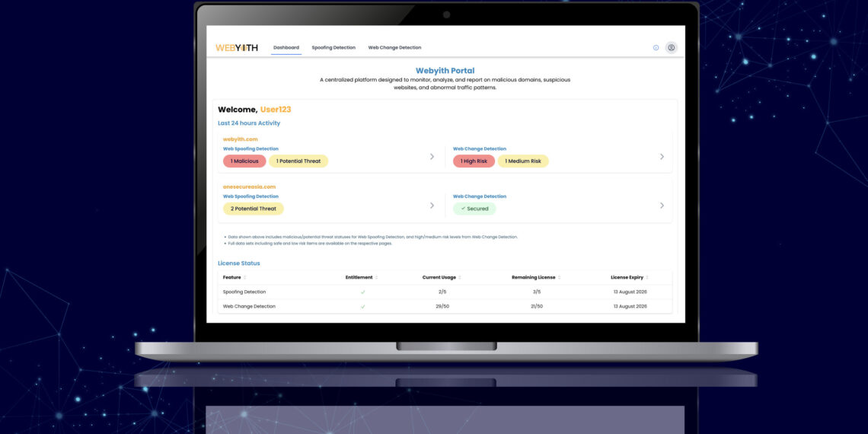Click the 1 Potential Threat badge

[298, 161]
